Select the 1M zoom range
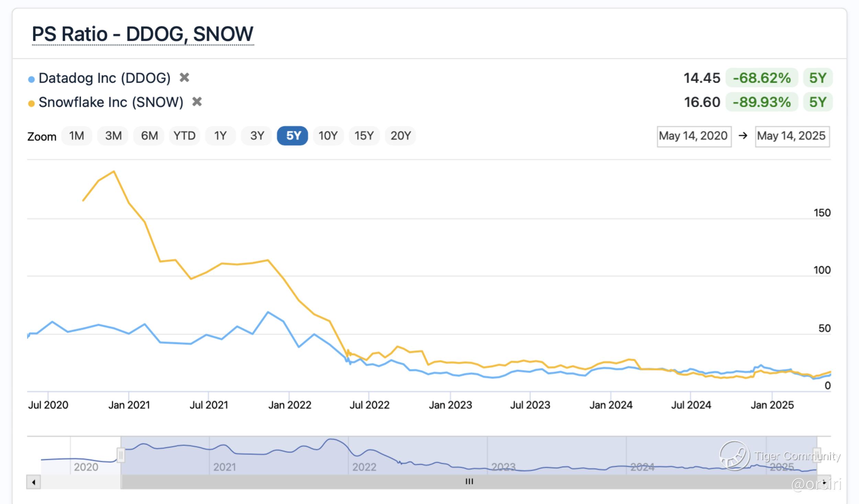This screenshot has width=859, height=504. (77, 136)
